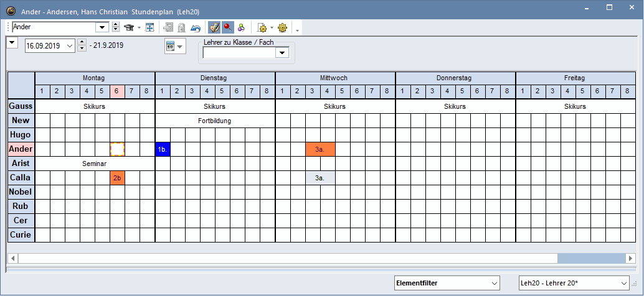Screen dimensions: 644x296
Task: Click the yellow gear settings icon
Action: point(283,27)
